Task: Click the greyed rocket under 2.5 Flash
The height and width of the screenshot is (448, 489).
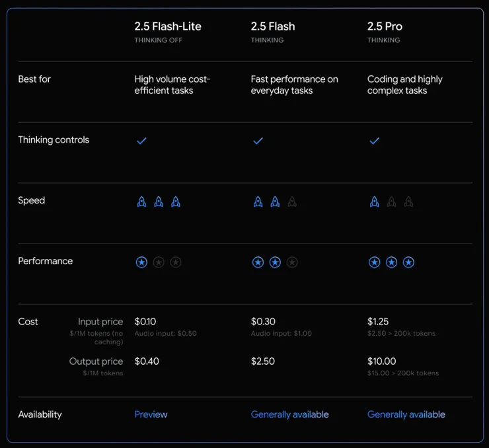Action: pos(292,202)
